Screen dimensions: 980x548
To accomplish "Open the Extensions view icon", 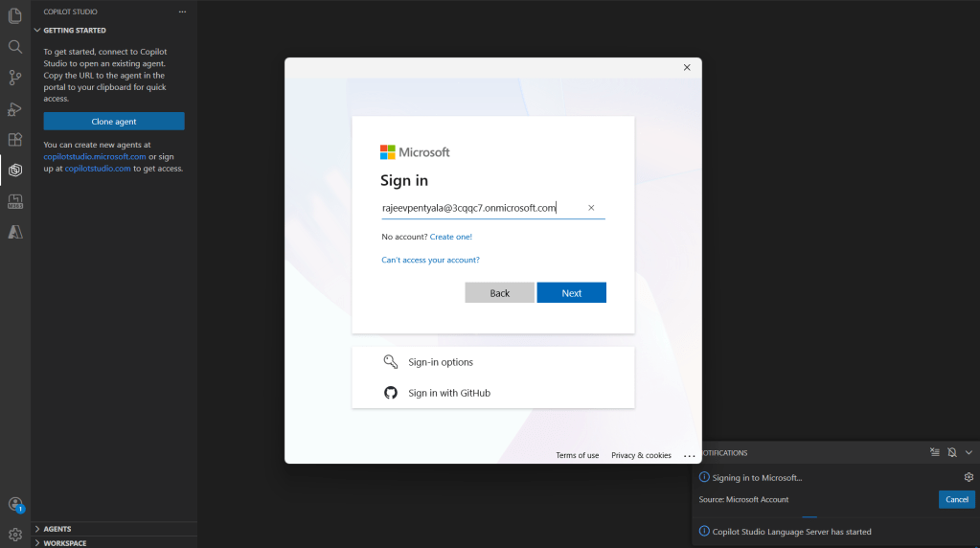I will tap(15, 140).
